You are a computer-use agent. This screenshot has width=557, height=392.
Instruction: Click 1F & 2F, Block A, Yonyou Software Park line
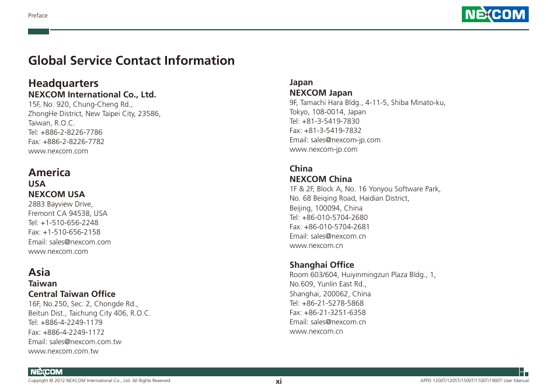(x=365, y=189)
